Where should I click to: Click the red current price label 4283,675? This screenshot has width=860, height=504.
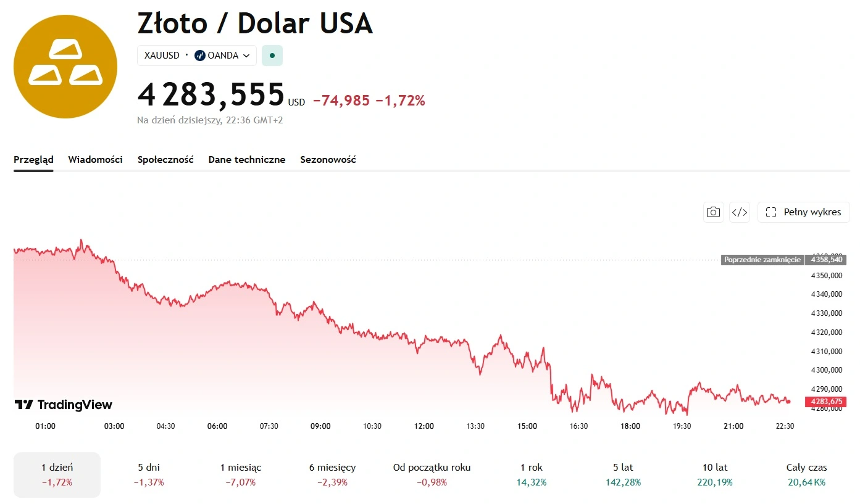click(x=825, y=402)
